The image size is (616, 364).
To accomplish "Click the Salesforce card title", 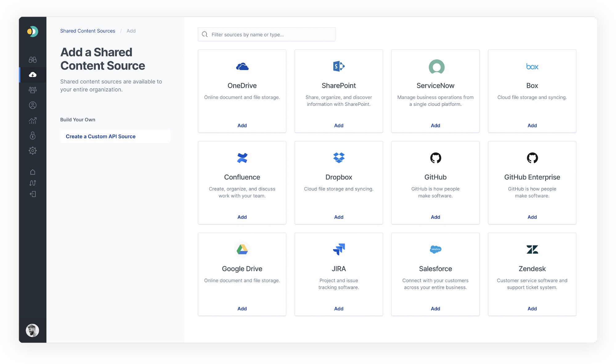I will (x=435, y=268).
